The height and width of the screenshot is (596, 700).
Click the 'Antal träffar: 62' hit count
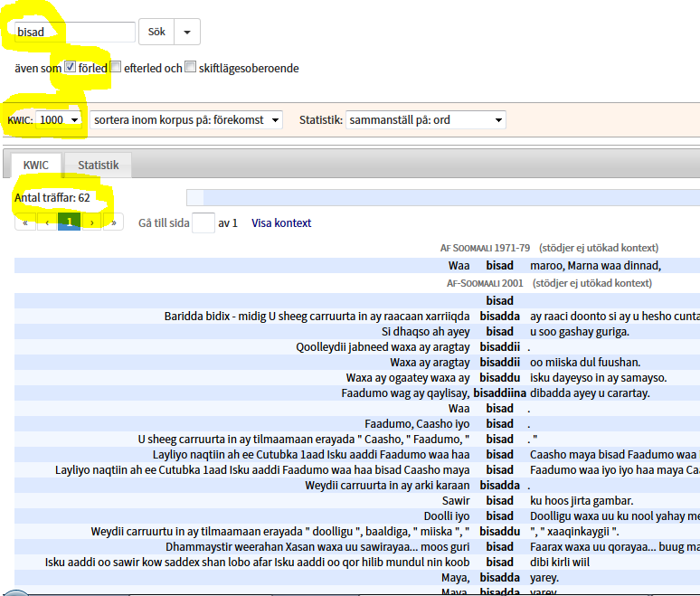(x=52, y=198)
